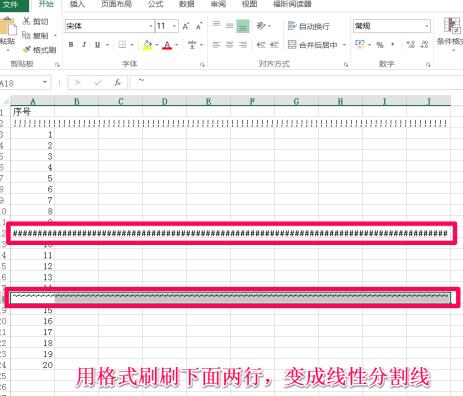
Task: Click the confirm entry checkmark icon
Action: (98, 82)
